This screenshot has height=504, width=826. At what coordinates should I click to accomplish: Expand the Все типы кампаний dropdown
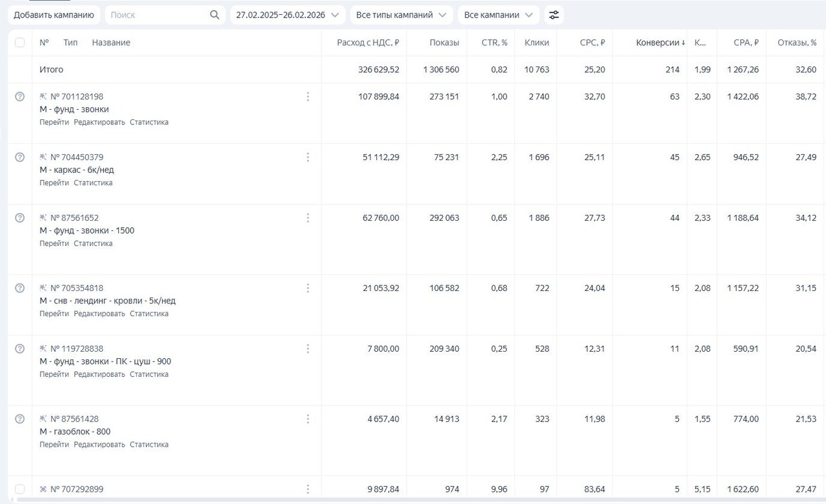pyautogui.click(x=401, y=15)
